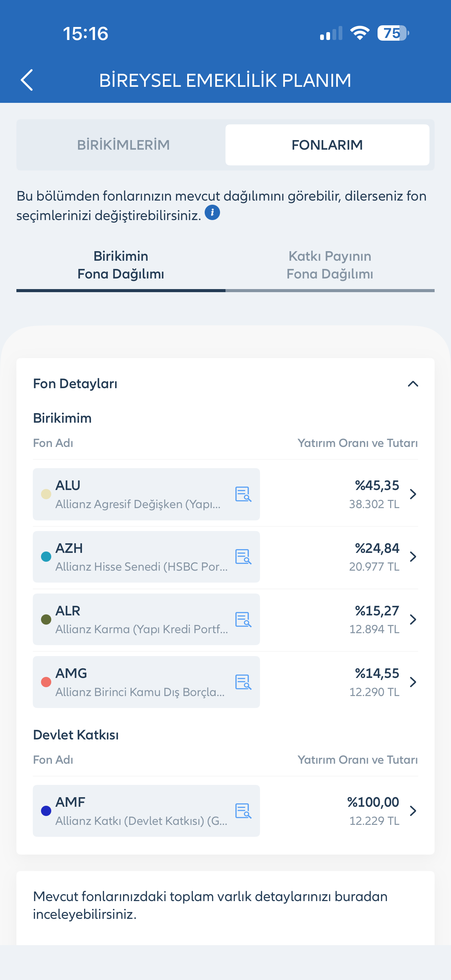This screenshot has height=980, width=451.
Task: Open AZH fund document detail icon
Action: [x=243, y=557]
